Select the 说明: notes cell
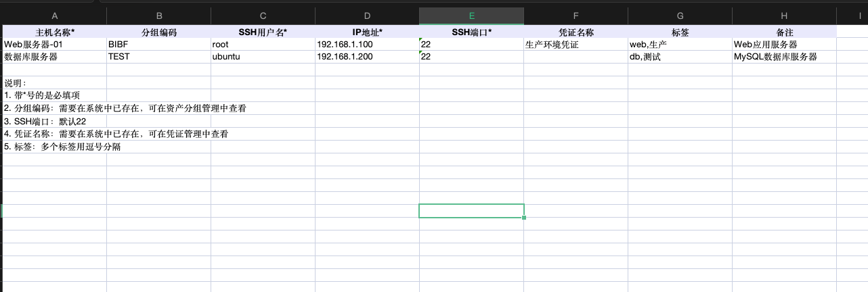Viewport: 868px width, 292px height. (54, 83)
